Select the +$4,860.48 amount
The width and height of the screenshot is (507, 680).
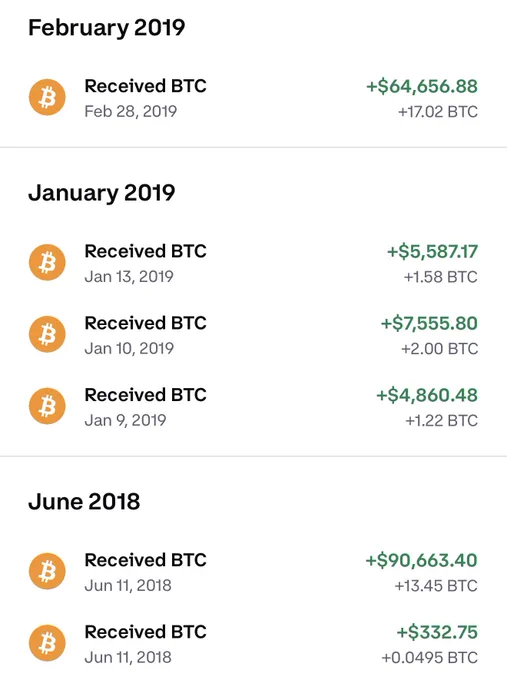click(x=427, y=395)
